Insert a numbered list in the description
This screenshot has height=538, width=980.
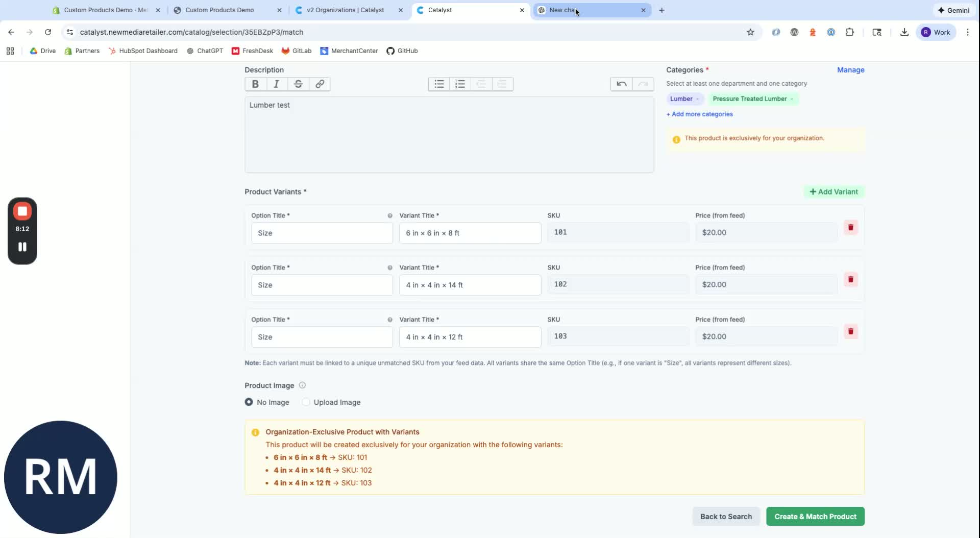(460, 84)
